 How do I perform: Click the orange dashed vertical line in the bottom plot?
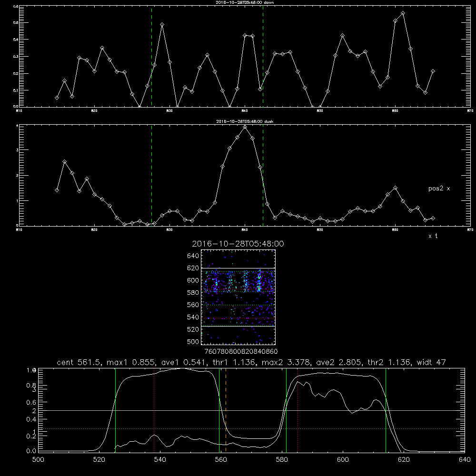[x=226, y=410]
